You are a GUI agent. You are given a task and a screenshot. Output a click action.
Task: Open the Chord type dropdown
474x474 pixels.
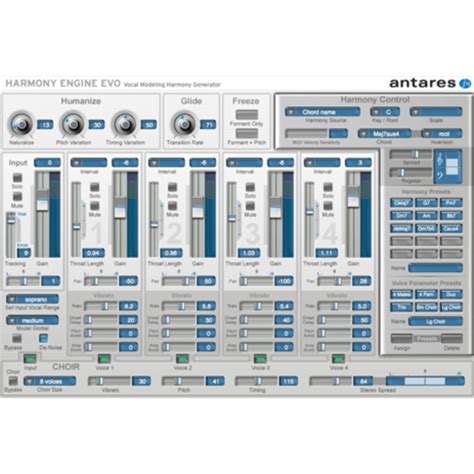(x=384, y=134)
